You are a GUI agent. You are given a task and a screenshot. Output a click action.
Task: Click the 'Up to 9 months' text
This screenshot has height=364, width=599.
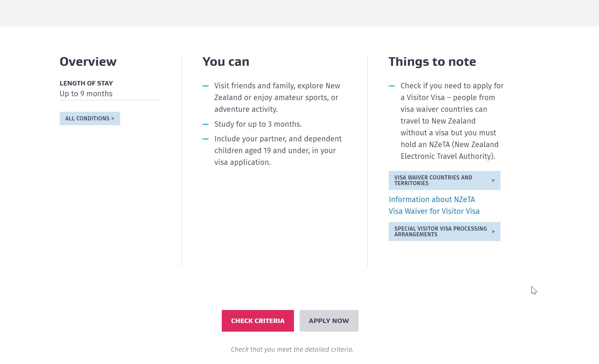(x=86, y=94)
